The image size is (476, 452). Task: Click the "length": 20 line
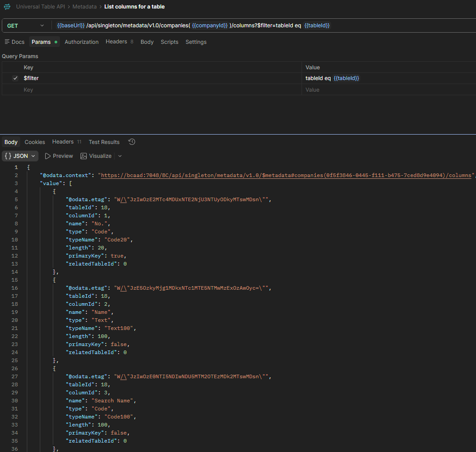(86, 248)
